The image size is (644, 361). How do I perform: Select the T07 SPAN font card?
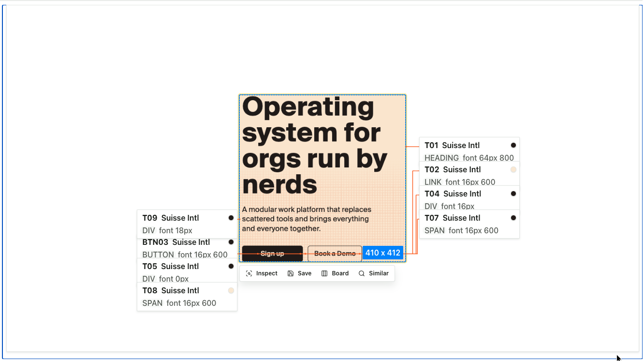coord(469,224)
